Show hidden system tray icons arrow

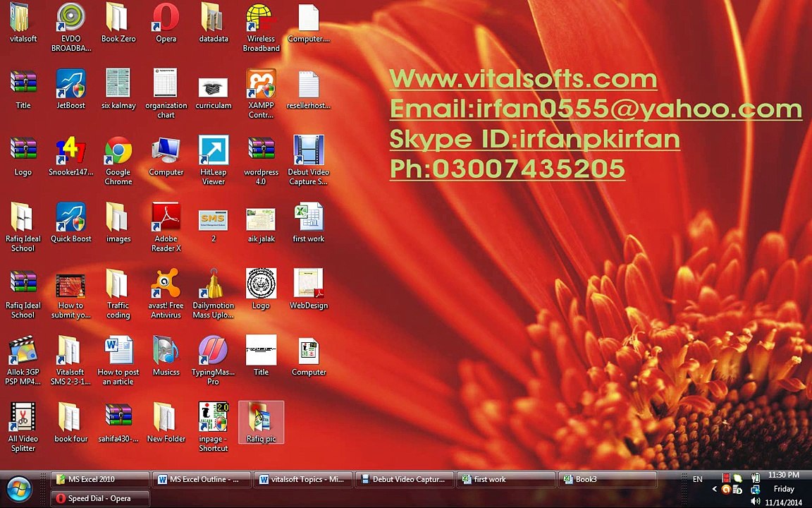coord(715,488)
